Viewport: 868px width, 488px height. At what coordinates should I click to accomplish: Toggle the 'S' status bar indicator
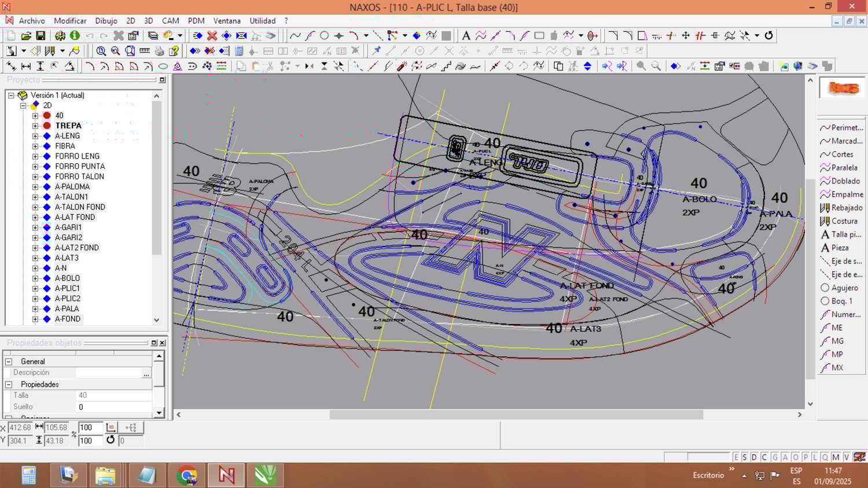[745, 457]
